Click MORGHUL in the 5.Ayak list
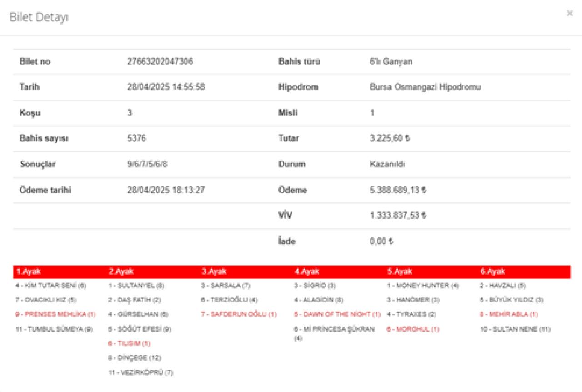This screenshot has height=392, width=582. (x=413, y=329)
